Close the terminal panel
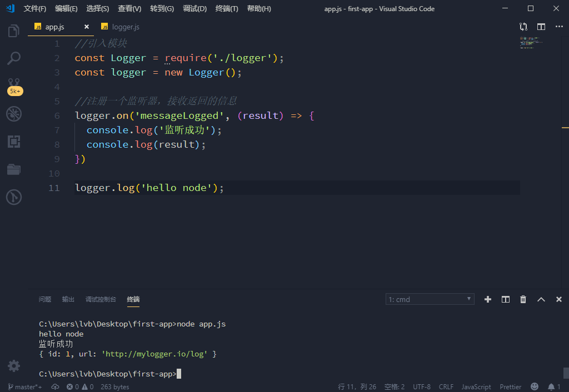This screenshot has width=569, height=392. 559,299
